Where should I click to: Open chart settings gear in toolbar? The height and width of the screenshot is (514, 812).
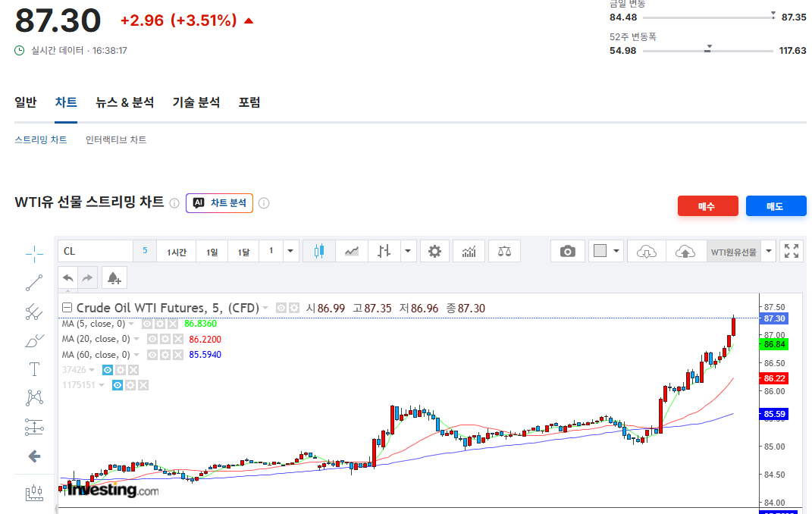(434, 252)
